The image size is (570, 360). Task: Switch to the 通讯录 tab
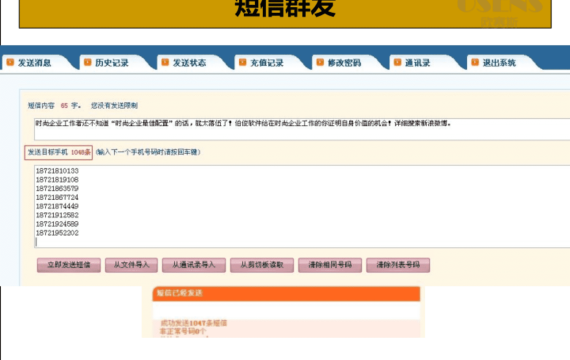[418, 63]
